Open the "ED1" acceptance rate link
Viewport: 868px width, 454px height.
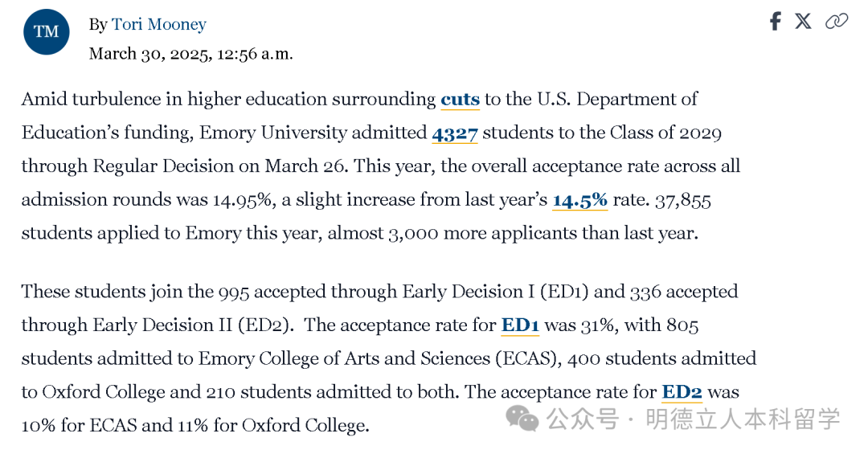click(x=520, y=325)
